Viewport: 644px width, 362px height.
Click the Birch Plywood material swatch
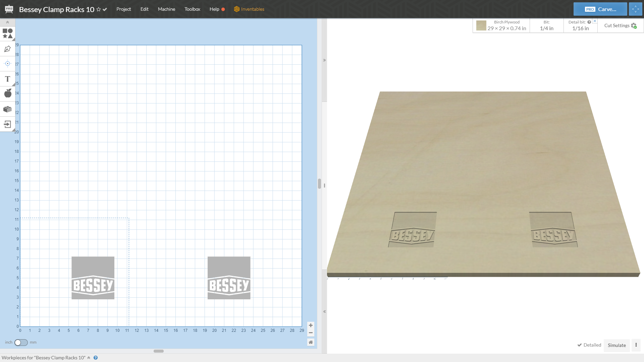(x=481, y=25)
